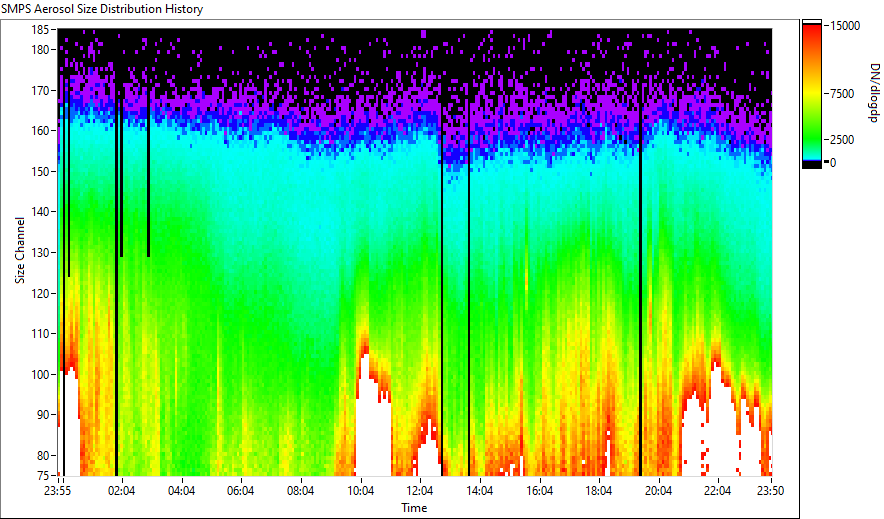Click the 140 size channel tick label
Viewport: 884px width, 519px height.
pos(41,212)
